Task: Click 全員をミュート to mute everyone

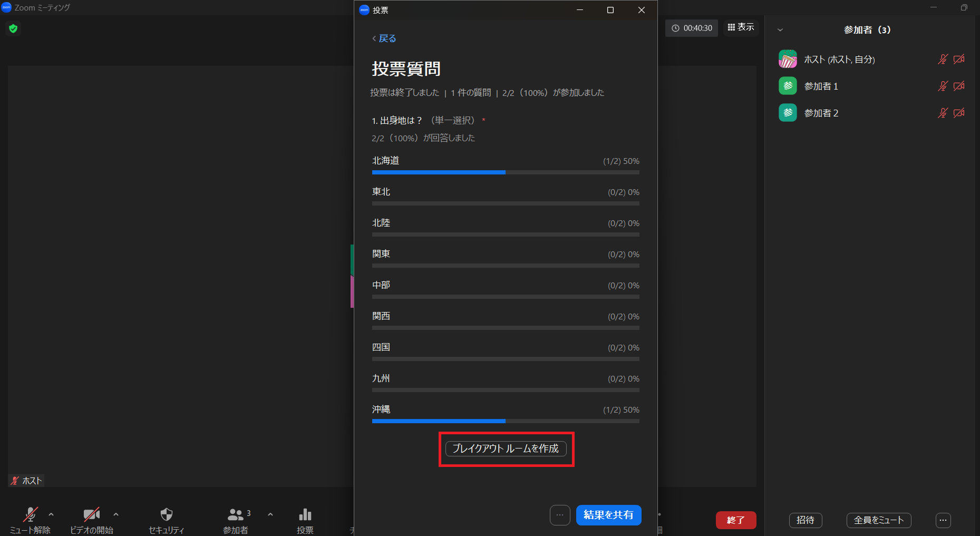Action: (x=879, y=520)
